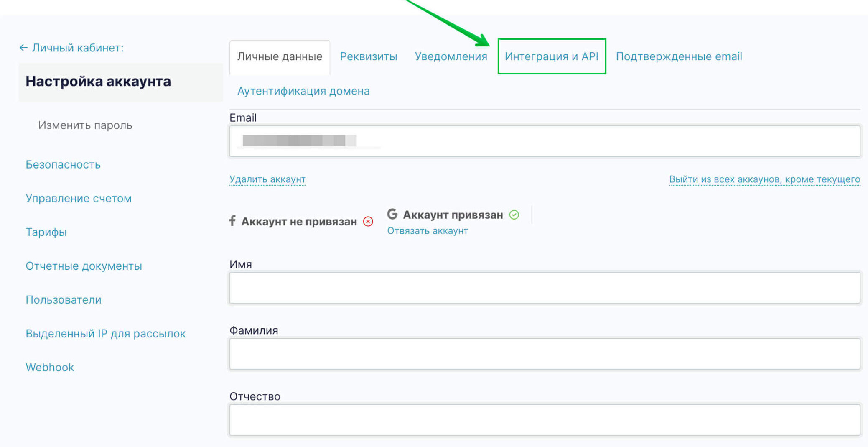The width and height of the screenshot is (868, 447).
Task: Click the Facebook logo icon
Action: 233,221
